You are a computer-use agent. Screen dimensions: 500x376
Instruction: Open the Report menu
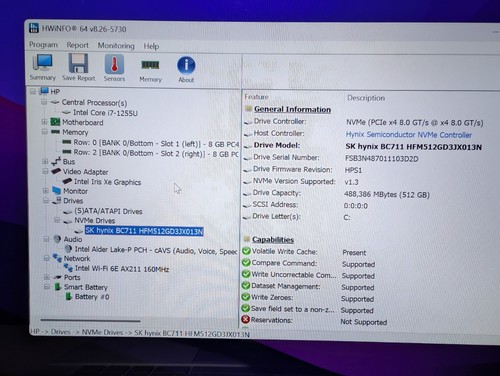click(77, 45)
